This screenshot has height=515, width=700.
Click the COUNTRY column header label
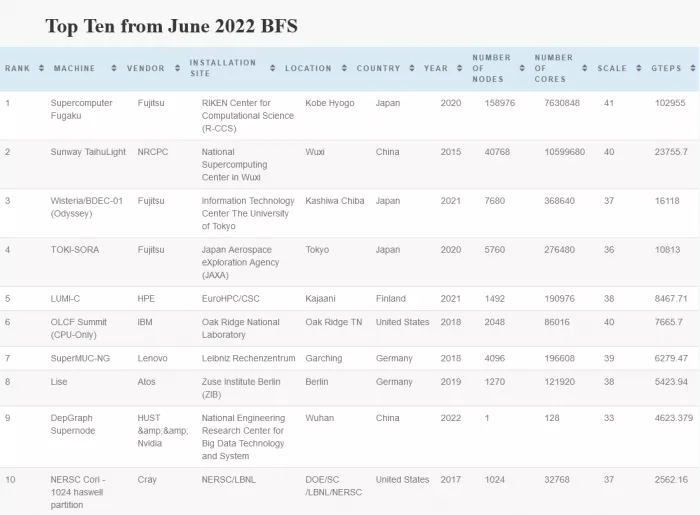[x=378, y=68]
